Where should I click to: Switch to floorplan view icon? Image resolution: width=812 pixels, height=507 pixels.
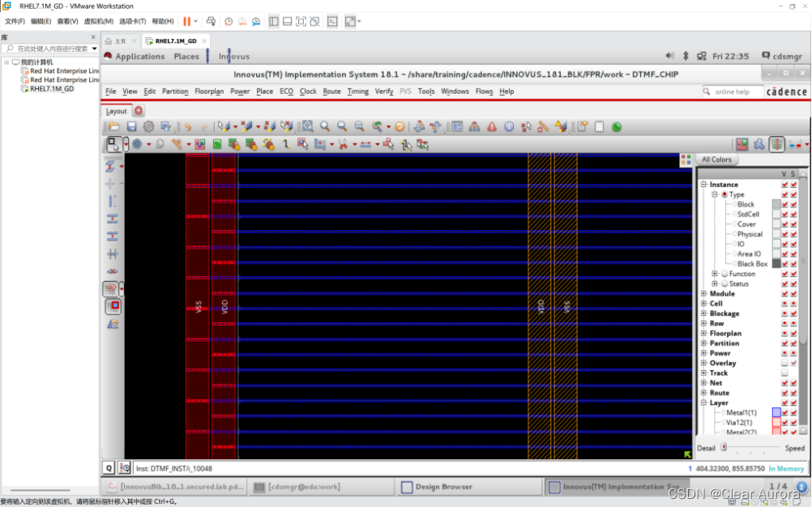click(742, 144)
